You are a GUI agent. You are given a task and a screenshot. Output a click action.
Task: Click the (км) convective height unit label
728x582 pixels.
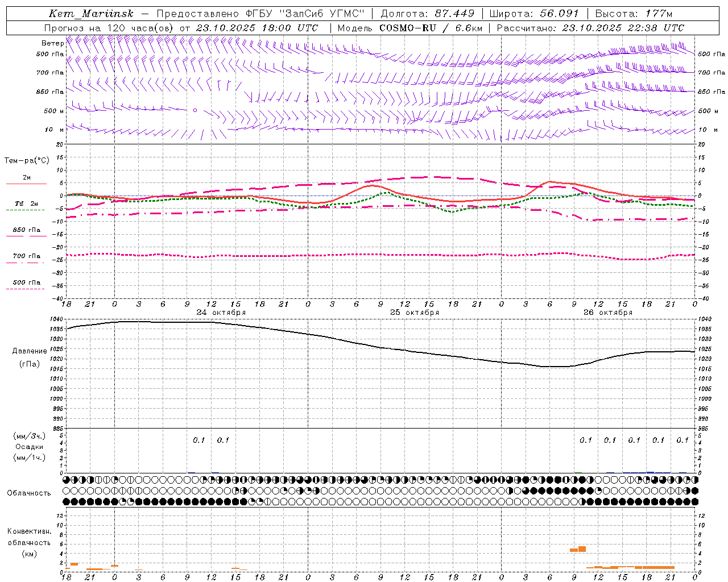click(30, 554)
